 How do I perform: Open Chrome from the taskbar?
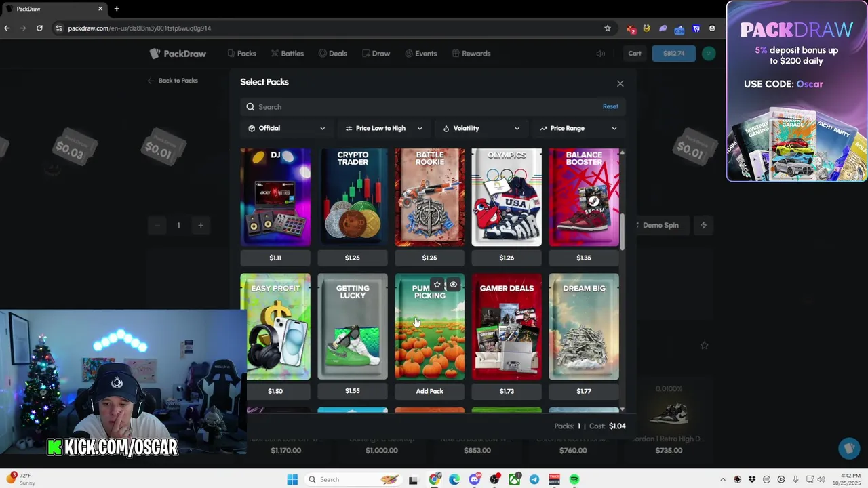coord(435,479)
